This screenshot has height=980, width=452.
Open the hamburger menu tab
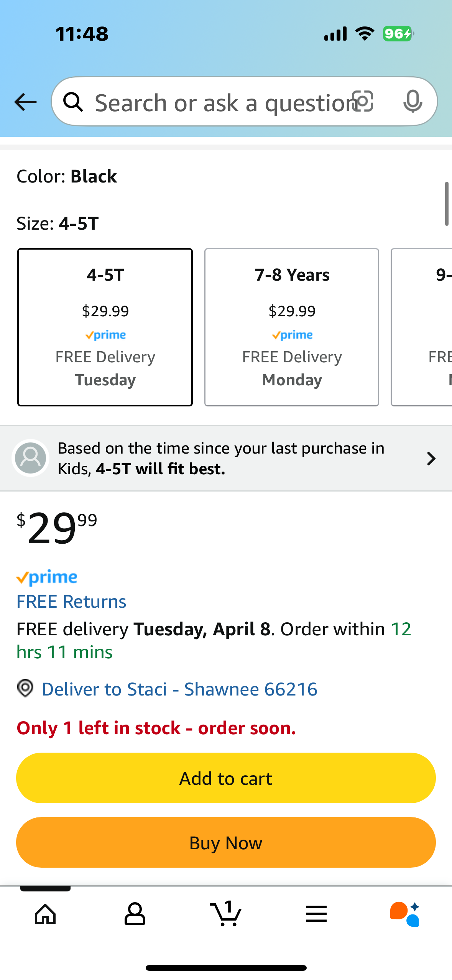pos(316,914)
